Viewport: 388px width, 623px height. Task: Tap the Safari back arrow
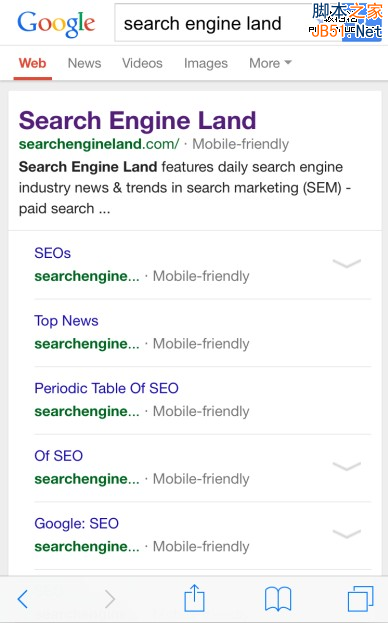click(23, 599)
